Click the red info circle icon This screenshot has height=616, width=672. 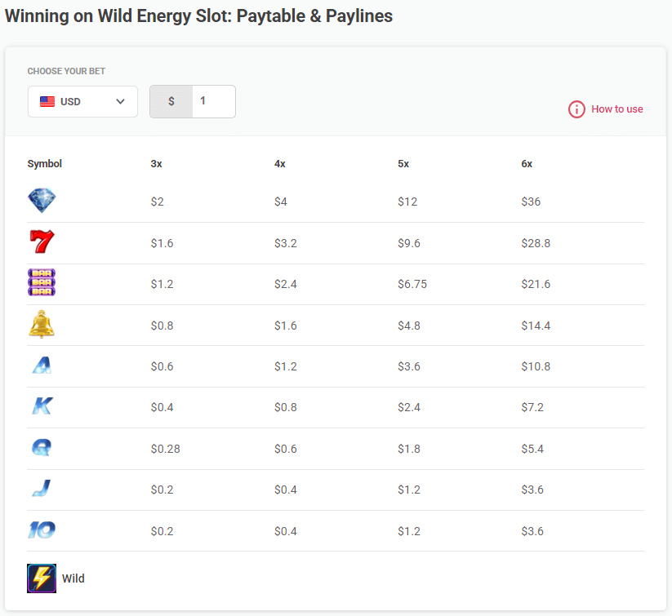point(576,109)
